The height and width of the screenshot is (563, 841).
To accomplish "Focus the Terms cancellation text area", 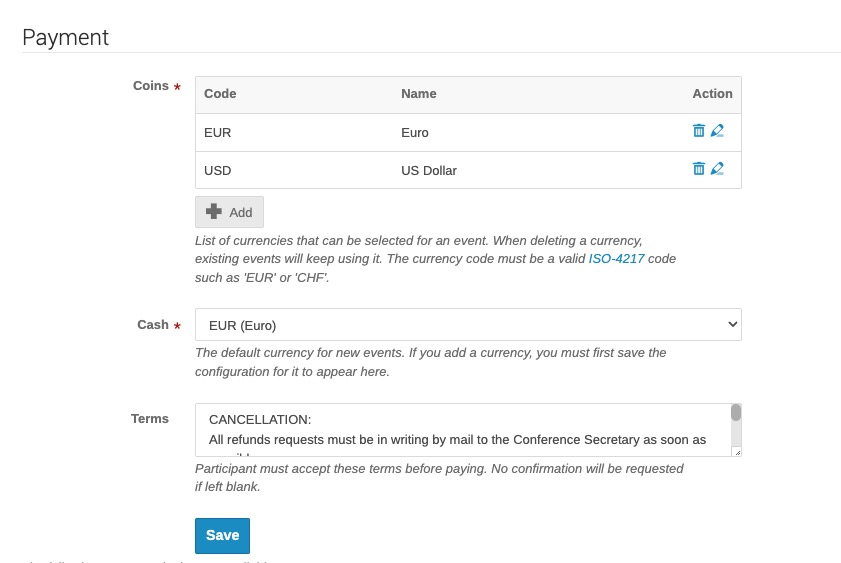I will (x=460, y=430).
